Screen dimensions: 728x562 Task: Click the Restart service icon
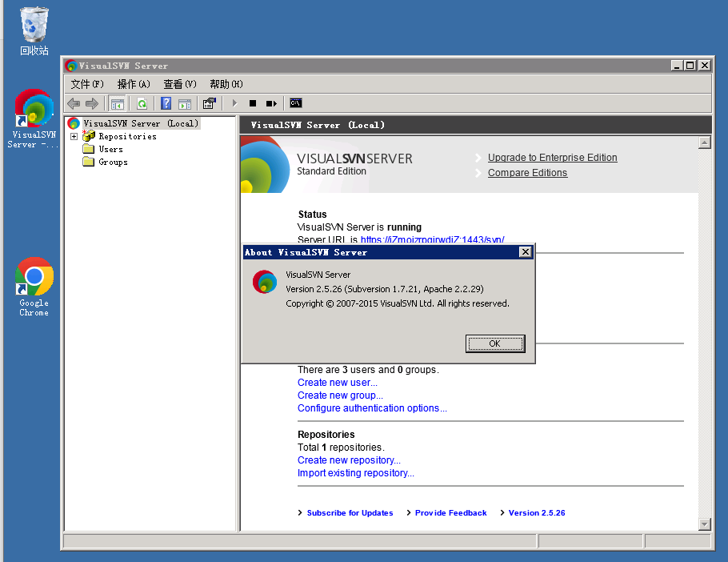[271, 103]
